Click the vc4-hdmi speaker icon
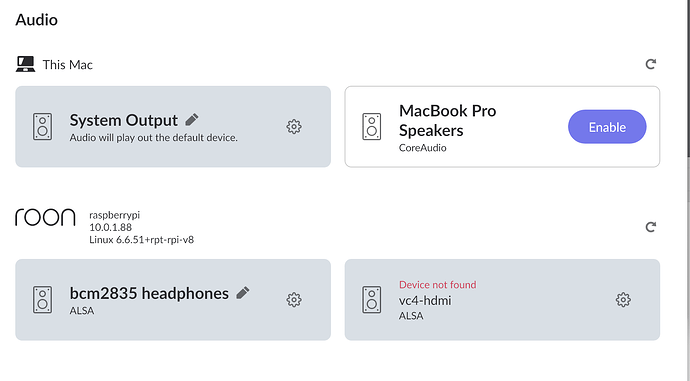Image resolution: width=690 pixels, height=381 pixels. point(372,300)
